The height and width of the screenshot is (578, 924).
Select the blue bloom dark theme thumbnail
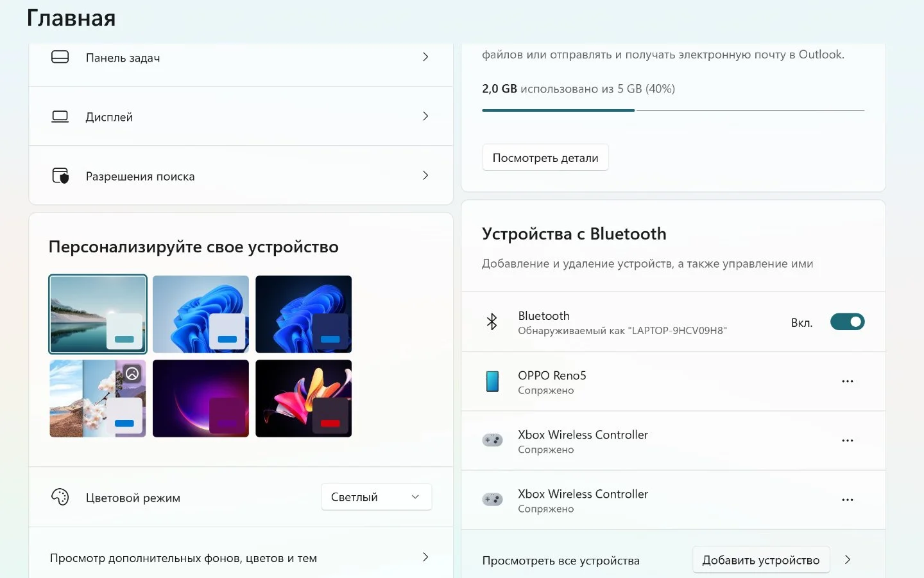[x=304, y=314]
